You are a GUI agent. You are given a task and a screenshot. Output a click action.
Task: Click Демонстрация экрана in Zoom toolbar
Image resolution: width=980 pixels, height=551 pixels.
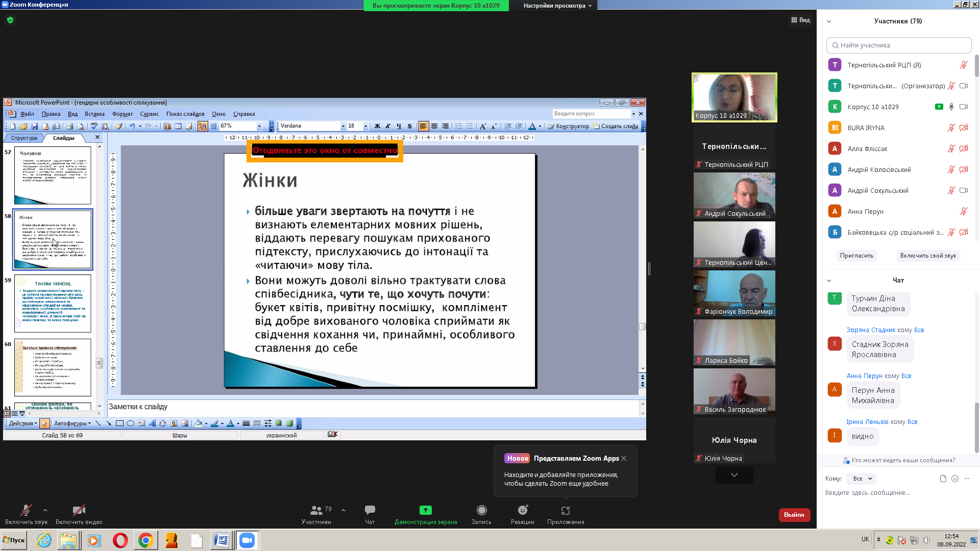426,515
